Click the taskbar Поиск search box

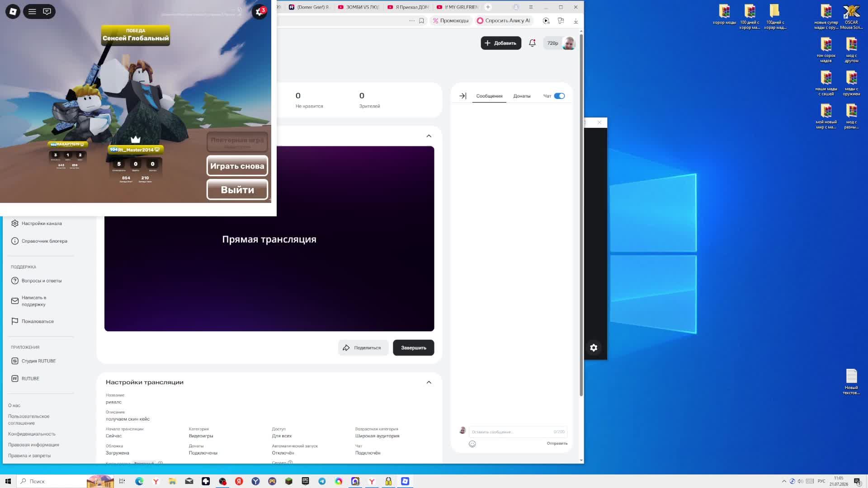[66, 481]
